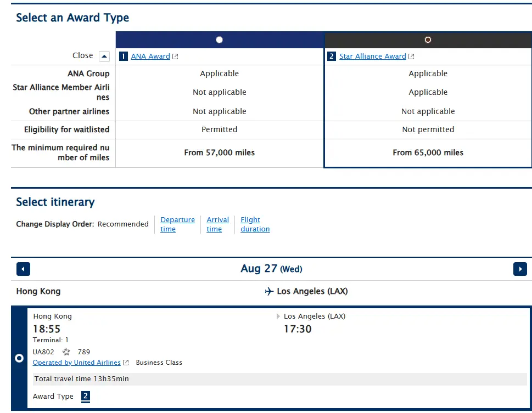Viewport: 532px width, 413px height.
Task: Click the 789 aircraft type text
Action: tap(84, 352)
